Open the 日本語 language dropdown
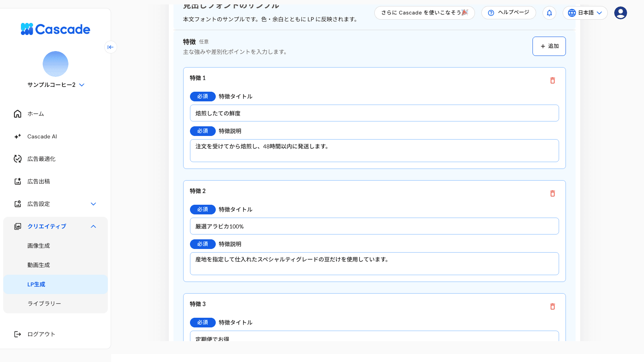The image size is (644, 362). click(585, 13)
